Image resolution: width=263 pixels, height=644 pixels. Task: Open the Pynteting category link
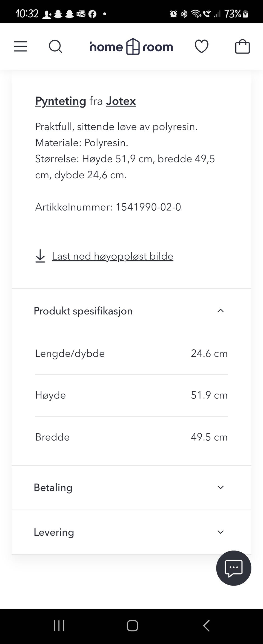(x=61, y=101)
